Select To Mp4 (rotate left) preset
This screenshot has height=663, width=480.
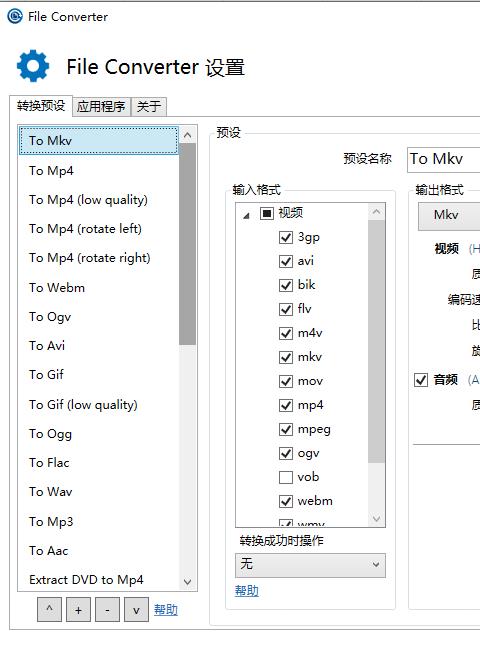pos(99,229)
